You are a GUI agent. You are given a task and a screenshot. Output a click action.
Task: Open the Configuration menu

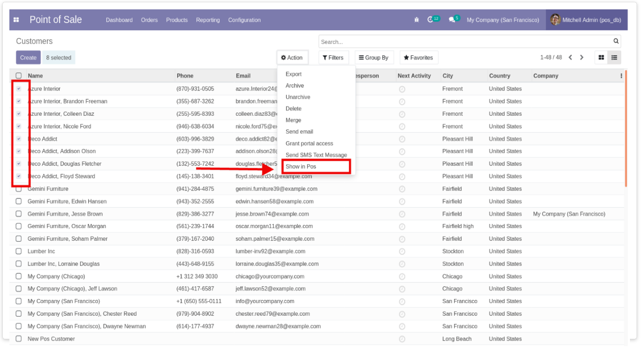click(x=244, y=20)
